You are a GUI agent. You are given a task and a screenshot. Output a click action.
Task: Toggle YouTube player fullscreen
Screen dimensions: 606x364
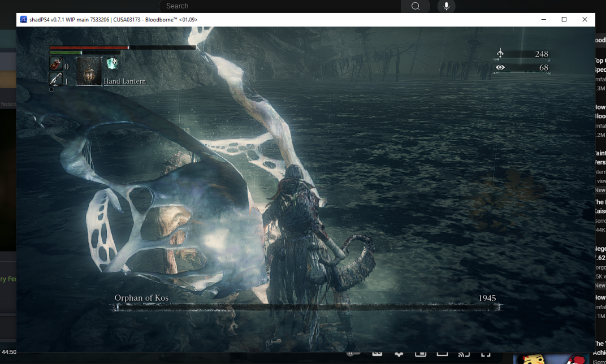[x=486, y=354]
